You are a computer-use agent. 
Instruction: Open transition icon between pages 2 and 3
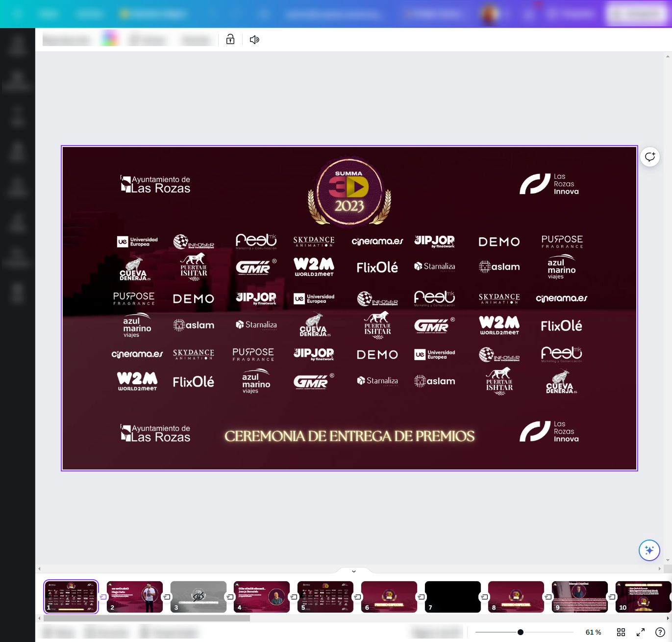pyautogui.click(x=167, y=597)
